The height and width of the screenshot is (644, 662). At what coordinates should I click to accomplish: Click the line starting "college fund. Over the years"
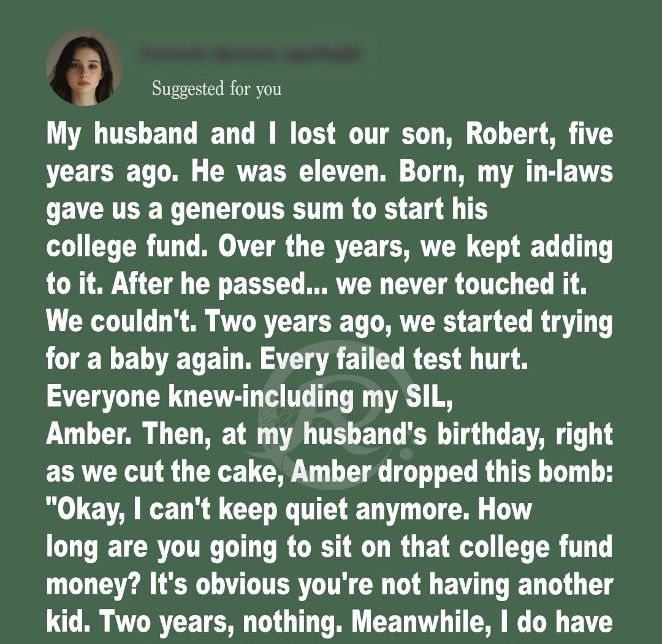pos(330,247)
